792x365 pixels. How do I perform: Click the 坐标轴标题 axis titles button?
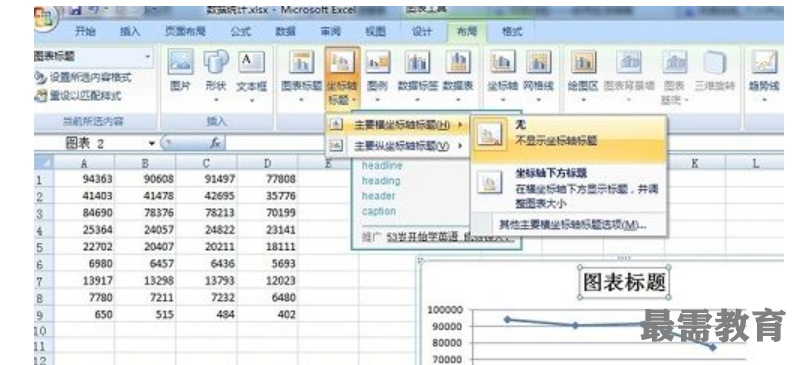point(342,78)
